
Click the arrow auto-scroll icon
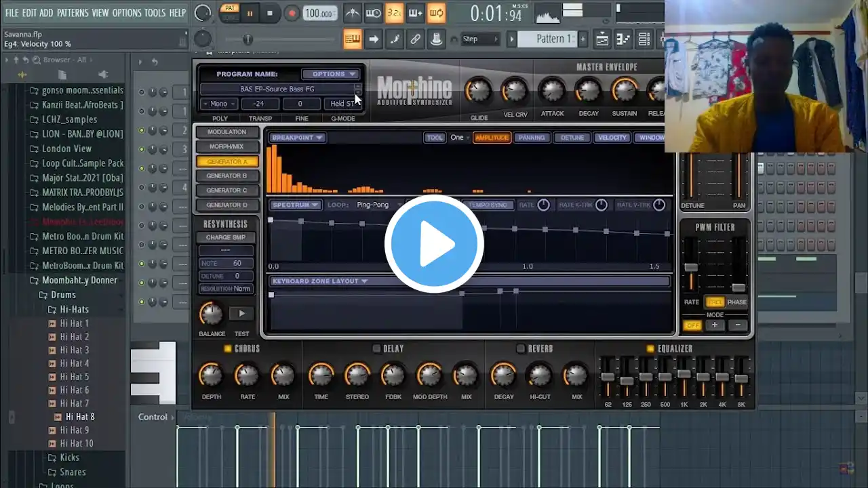[373, 39]
